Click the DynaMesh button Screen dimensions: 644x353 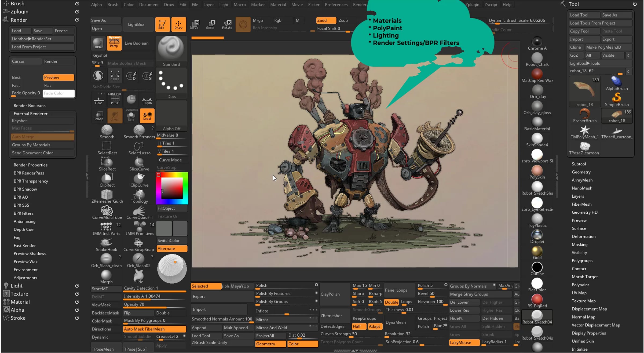tap(400, 322)
